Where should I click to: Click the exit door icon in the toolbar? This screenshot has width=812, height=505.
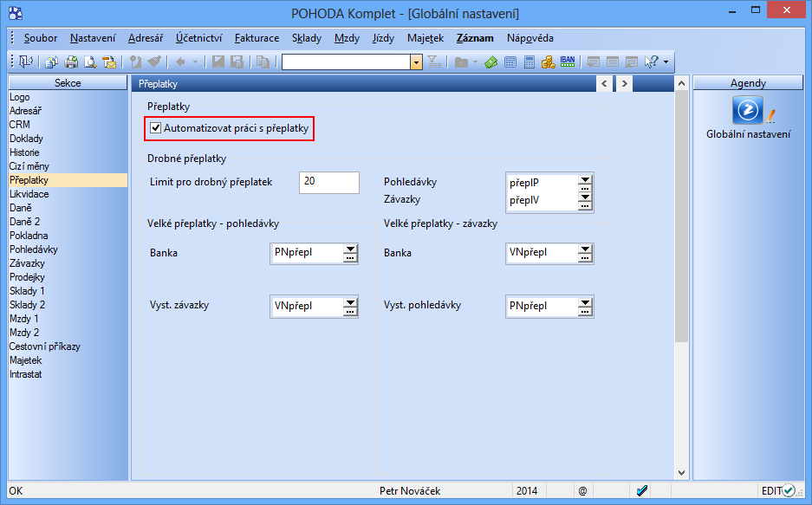pos(25,62)
